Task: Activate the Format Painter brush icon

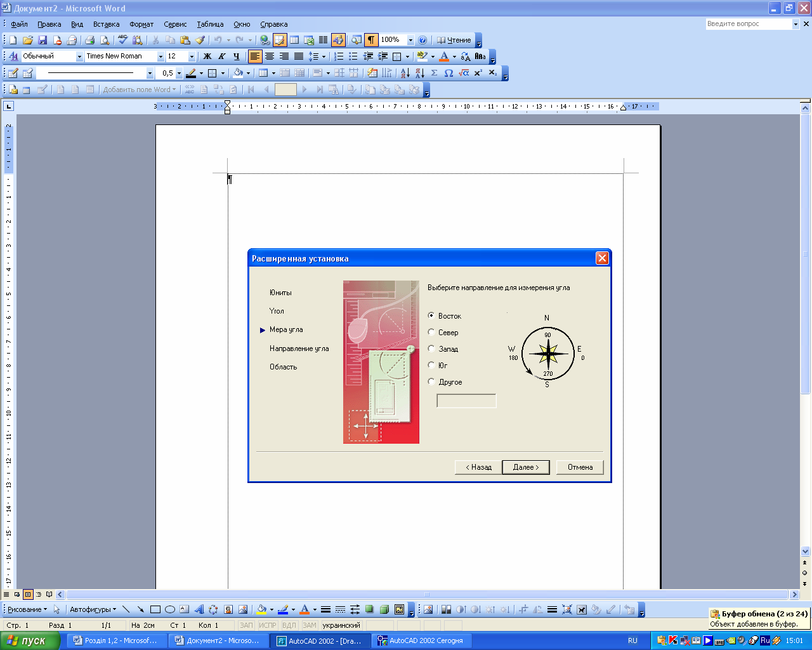Action: [x=199, y=40]
